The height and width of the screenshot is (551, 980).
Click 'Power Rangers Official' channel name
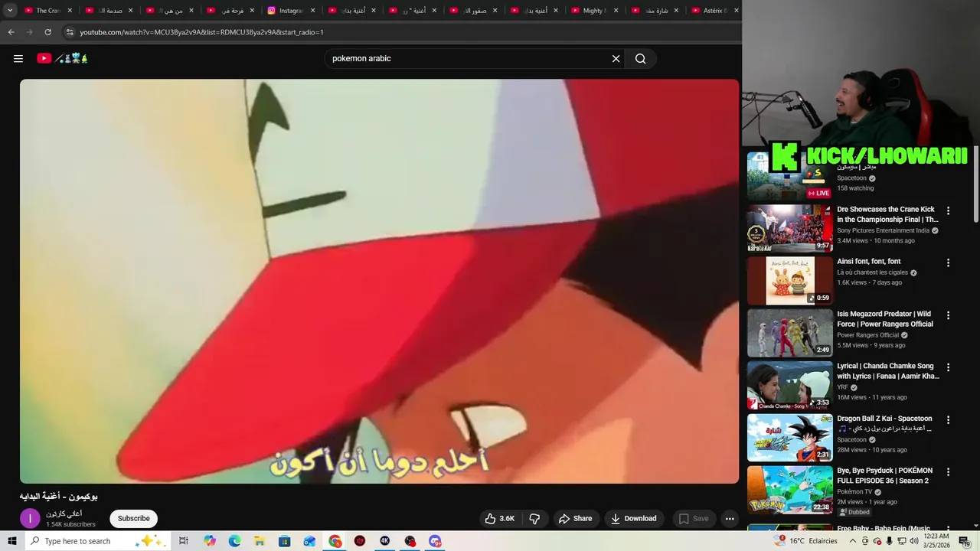pos(867,335)
